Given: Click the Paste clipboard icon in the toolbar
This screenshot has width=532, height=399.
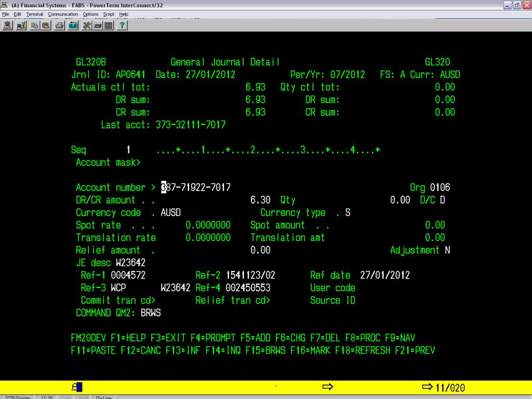Looking at the screenshot, I should coord(46,25).
